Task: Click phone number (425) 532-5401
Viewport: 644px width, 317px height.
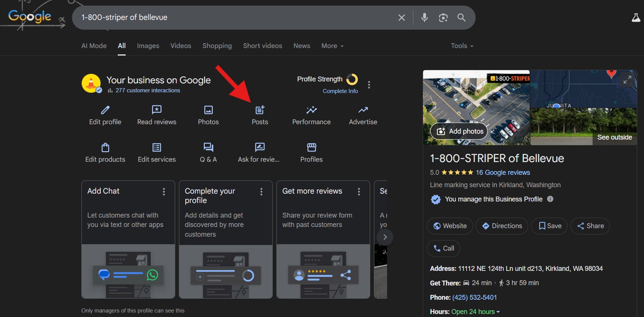Action: [x=474, y=297]
